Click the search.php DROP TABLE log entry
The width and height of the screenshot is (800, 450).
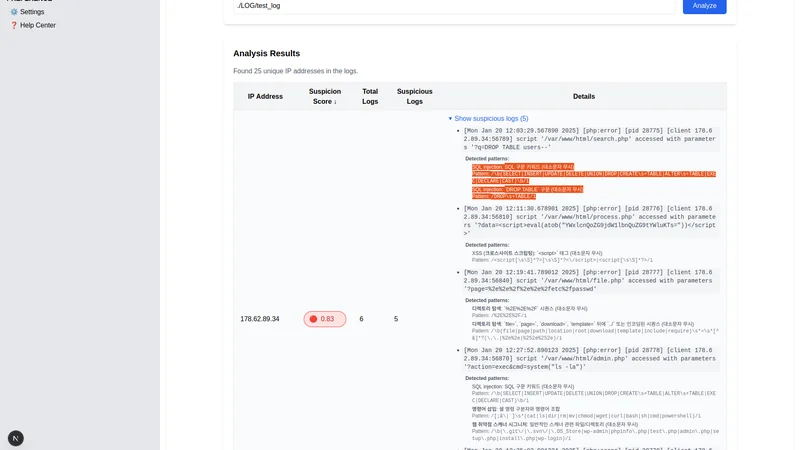coord(590,139)
